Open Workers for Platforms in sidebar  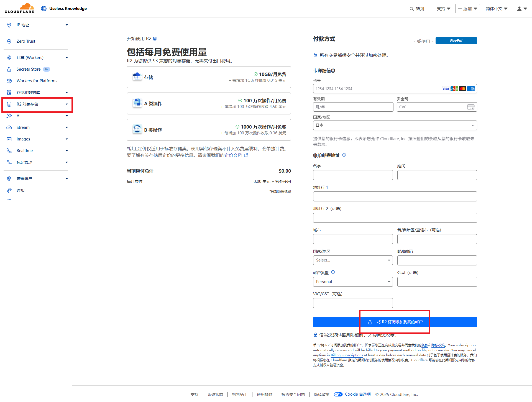tap(37, 81)
